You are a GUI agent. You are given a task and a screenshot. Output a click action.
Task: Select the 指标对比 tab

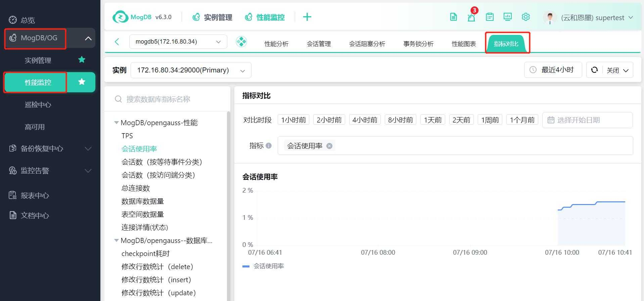506,44
